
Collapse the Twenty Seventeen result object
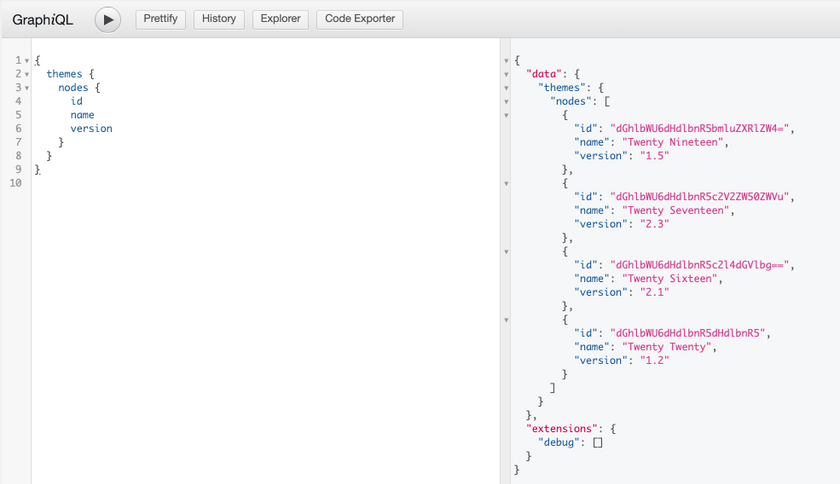point(506,183)
